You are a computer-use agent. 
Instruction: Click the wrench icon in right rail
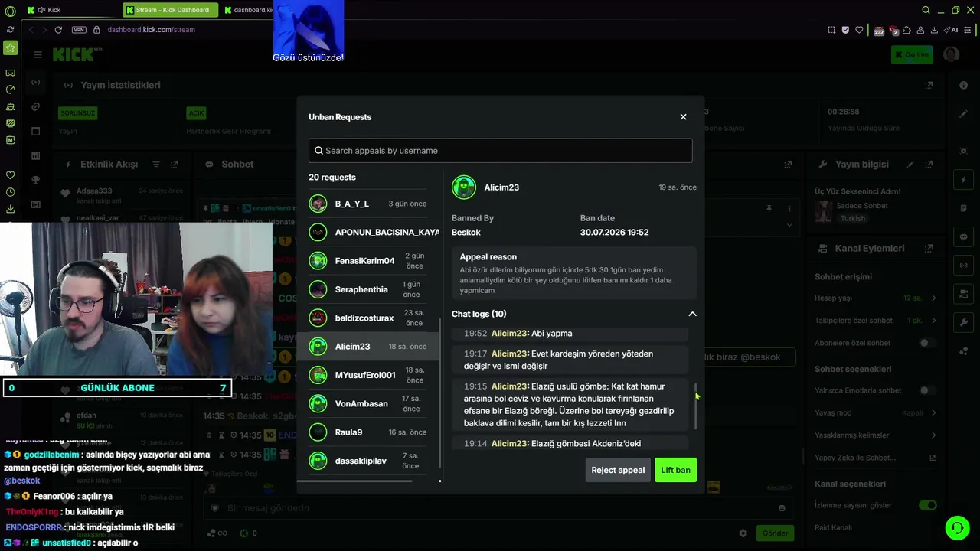(963, 322)
